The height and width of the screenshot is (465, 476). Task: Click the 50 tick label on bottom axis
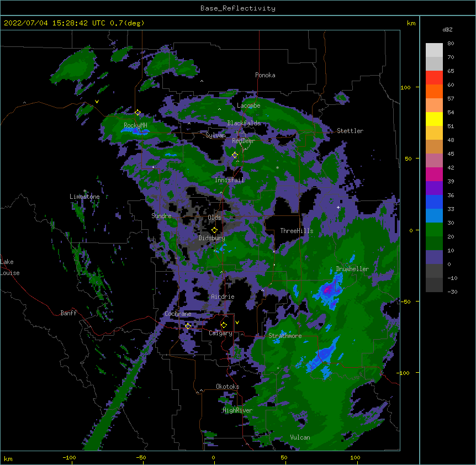[x=284, y=457]
